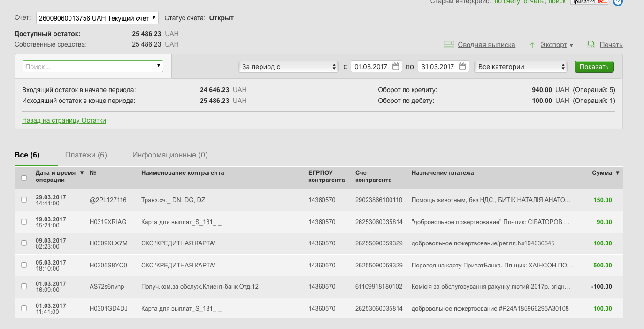
Task: Click the Печать printer icon
Action: (x=591, y=45)
